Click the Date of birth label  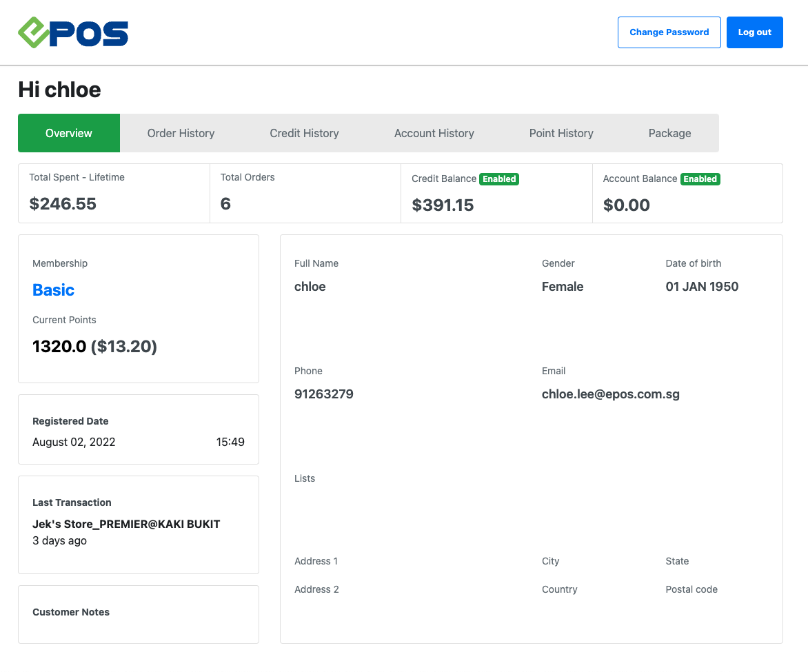tap(693, 263)
